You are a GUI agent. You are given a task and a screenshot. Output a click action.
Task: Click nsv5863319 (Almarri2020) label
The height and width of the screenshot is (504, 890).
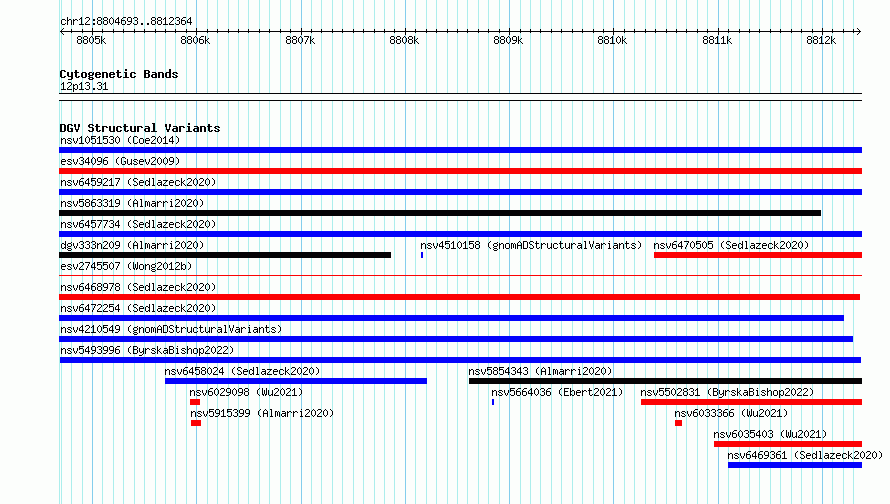tap(132, 203)
